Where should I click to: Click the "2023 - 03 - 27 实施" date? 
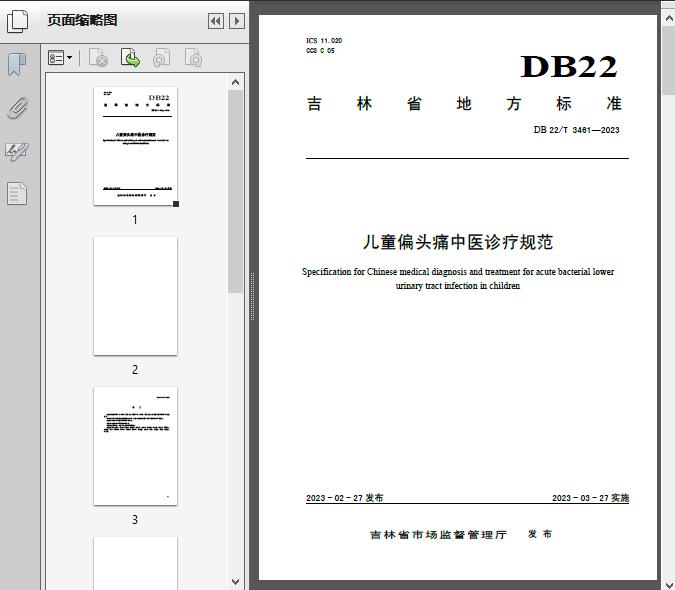[x=591, y=498]
